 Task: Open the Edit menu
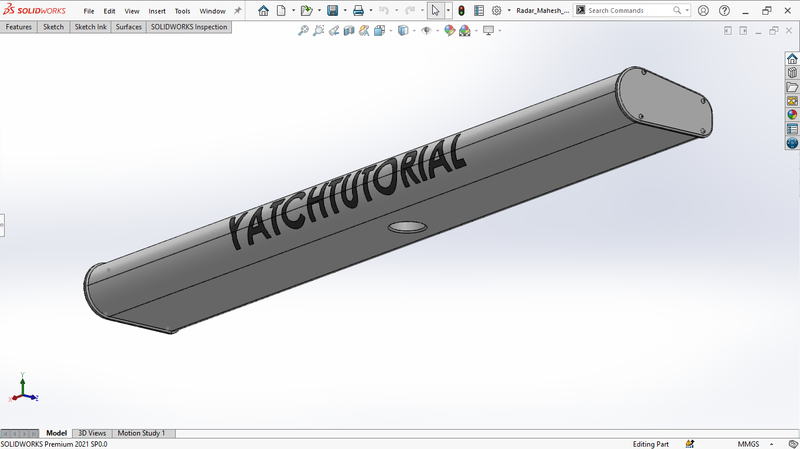point(109,11)
